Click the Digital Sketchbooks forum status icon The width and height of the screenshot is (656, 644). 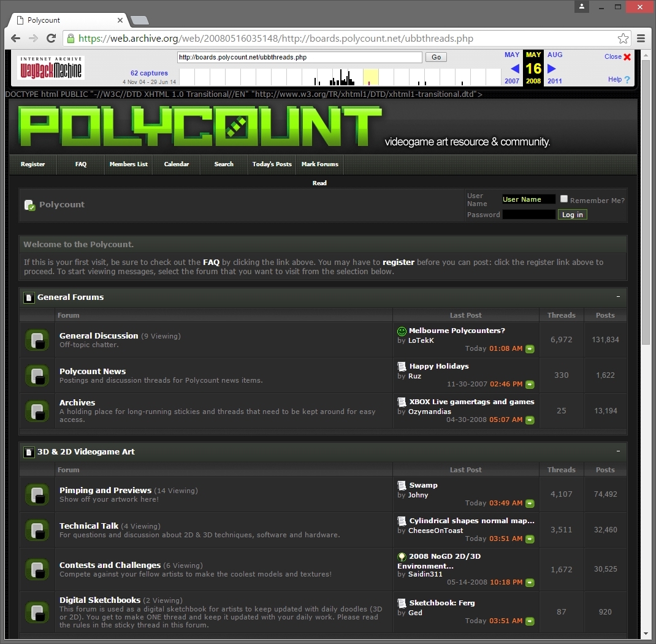(x=37, y=612)
